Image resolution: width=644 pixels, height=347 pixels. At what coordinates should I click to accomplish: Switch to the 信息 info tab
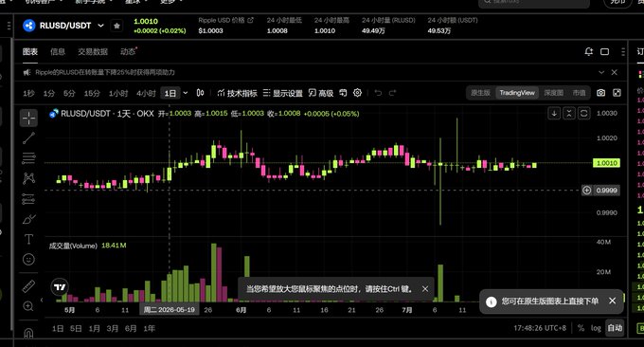click(x=58, y=52)
